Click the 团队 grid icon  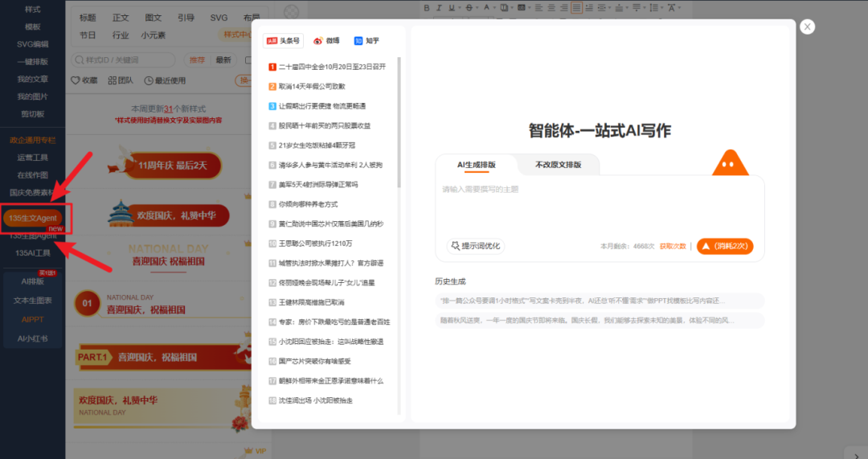click(111, 80)
